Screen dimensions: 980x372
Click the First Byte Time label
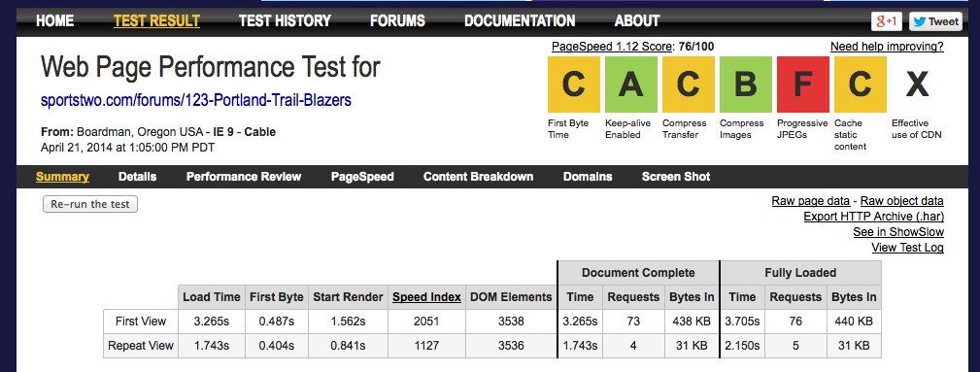point(568,129)
